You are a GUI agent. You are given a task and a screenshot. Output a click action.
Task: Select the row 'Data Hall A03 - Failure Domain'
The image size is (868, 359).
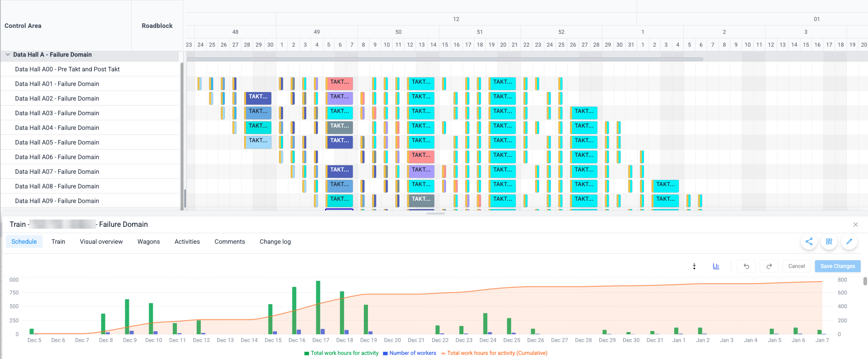[x=90, y=113]
